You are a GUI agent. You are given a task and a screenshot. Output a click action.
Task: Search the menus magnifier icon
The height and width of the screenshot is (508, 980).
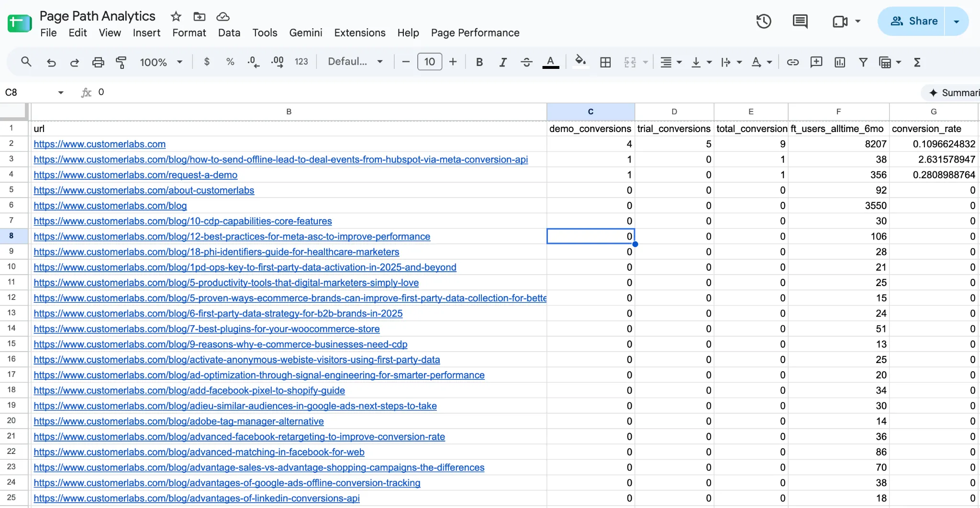click(x=26, y=62)
